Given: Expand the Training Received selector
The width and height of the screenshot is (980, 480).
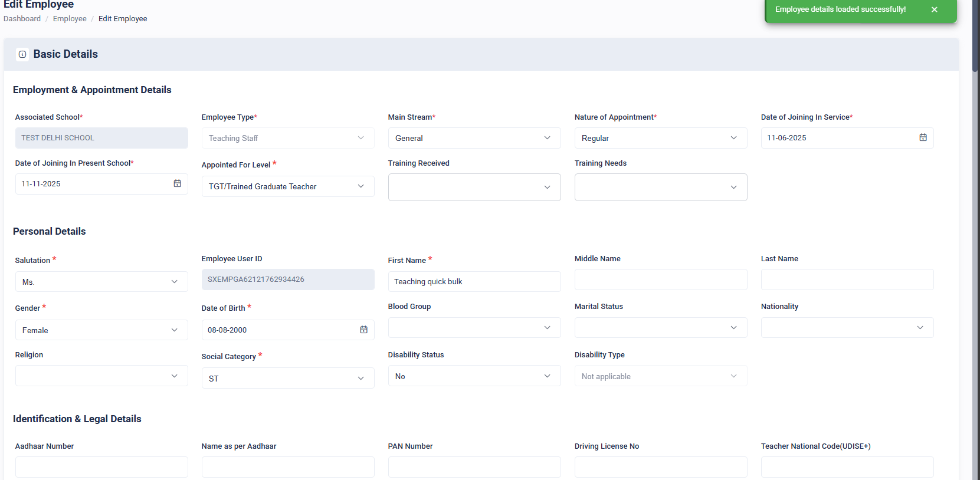Looking at the screenshot, I should (474, 187).
